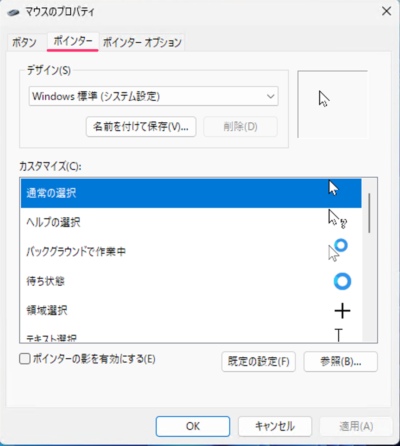Expand the dropdown chevron beside Windows 標準
The image size is (400, 446).
point(270,97)
